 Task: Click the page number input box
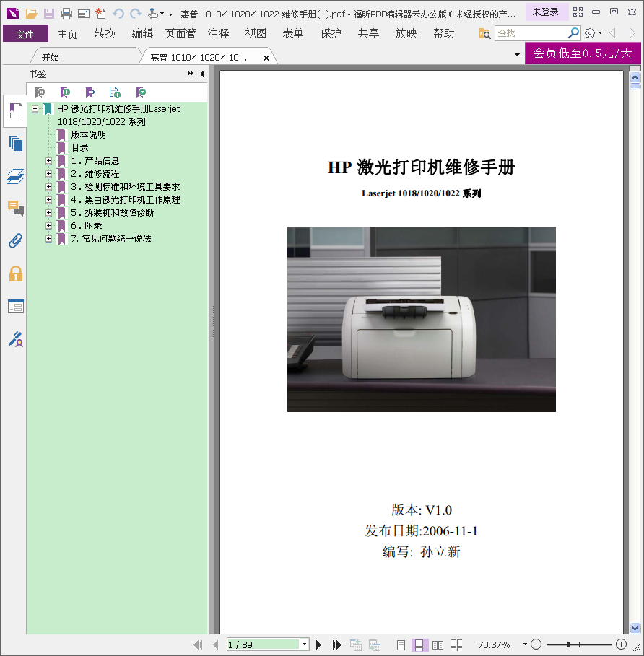tap(264, 644)
